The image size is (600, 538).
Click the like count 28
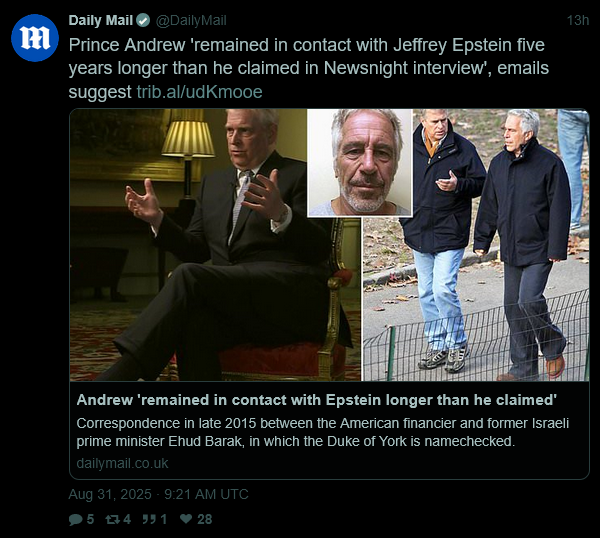[205, 519]
